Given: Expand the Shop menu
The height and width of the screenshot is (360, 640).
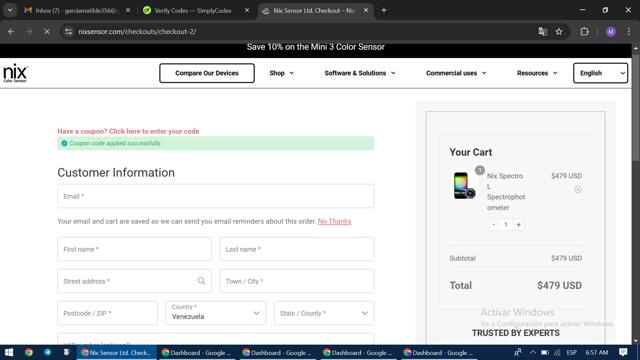Looking at the screenshot, I should [x=281, y=73].
